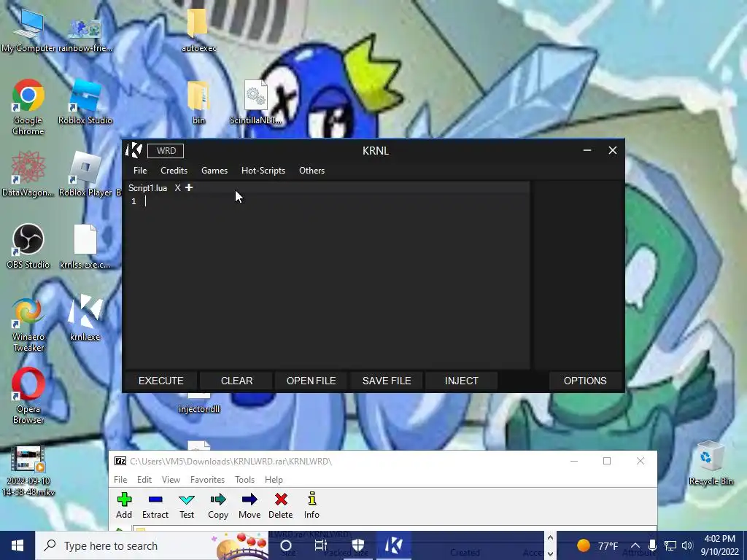Select the My Computer desktop icon
The width and height of the screenshot is (747, 560).
pos(28,31)
